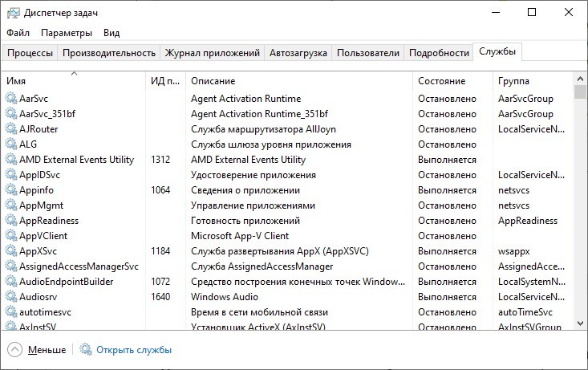588x370 pixels.
Task: Open the Параметры menu
Action: pos(67,33)
